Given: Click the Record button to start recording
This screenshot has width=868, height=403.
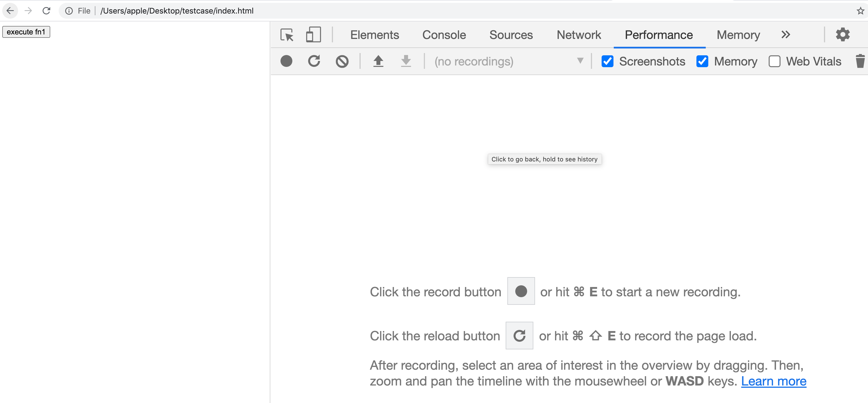Looking at the screenshot, I should (x=287, y=61).
